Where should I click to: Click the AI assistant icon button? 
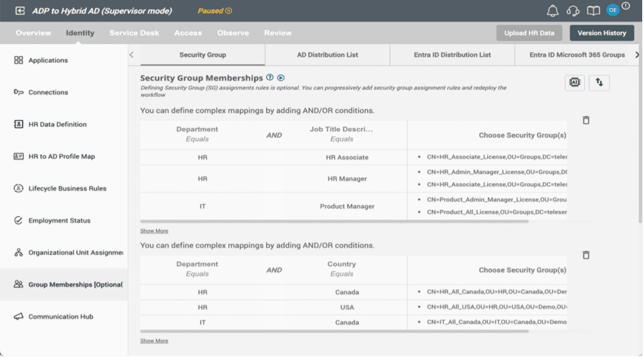click(575, 82)
